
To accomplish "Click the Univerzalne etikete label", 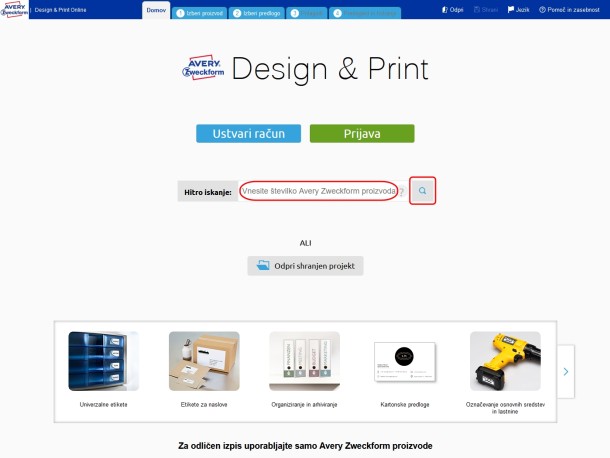I will [x=103, y=405].
